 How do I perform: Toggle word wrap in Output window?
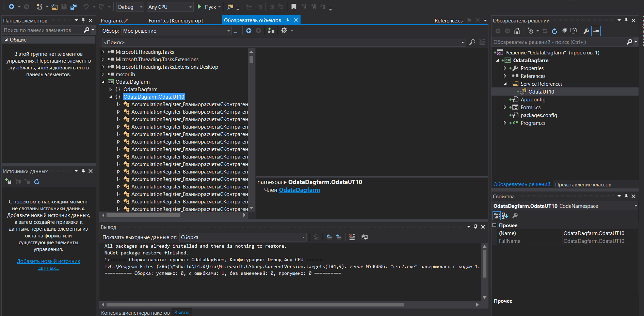tap(364, 237)
